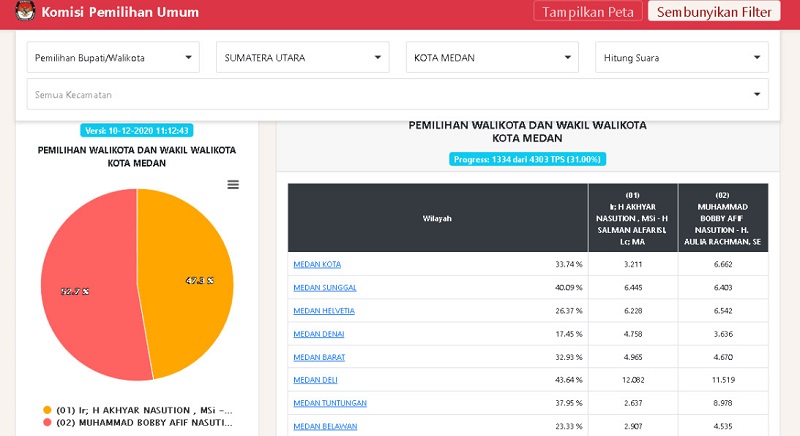The image size is (800, 436).
Task: Open MEDAN TUNTUNGAN district results
Action: 330,403
